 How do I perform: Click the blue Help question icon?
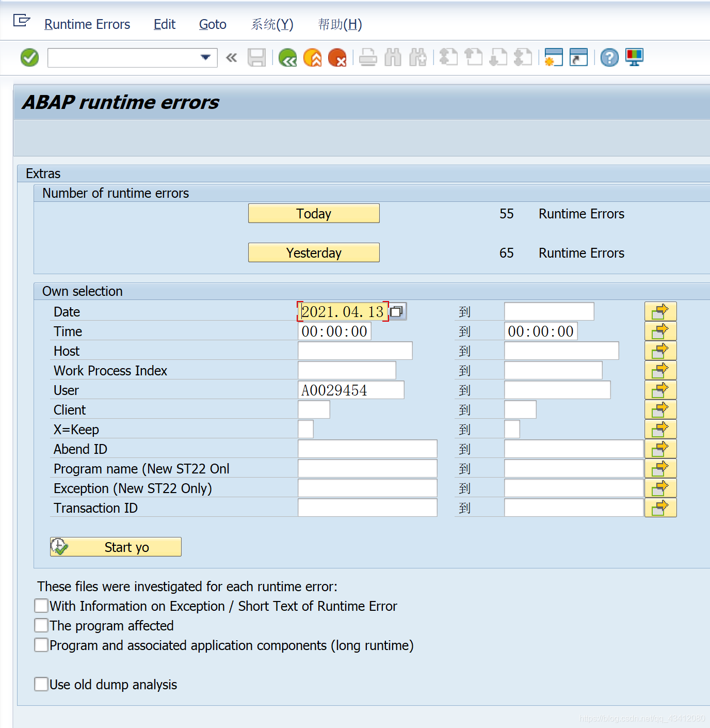[609, 57]
